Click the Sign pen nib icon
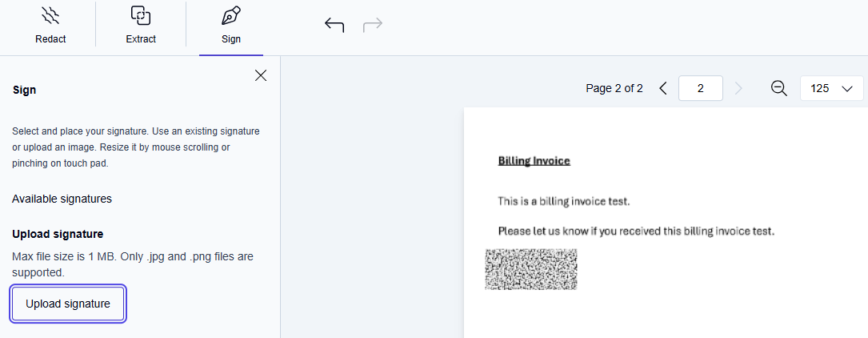This screenshot has width=868, height=338. click(x=230, y=16)
